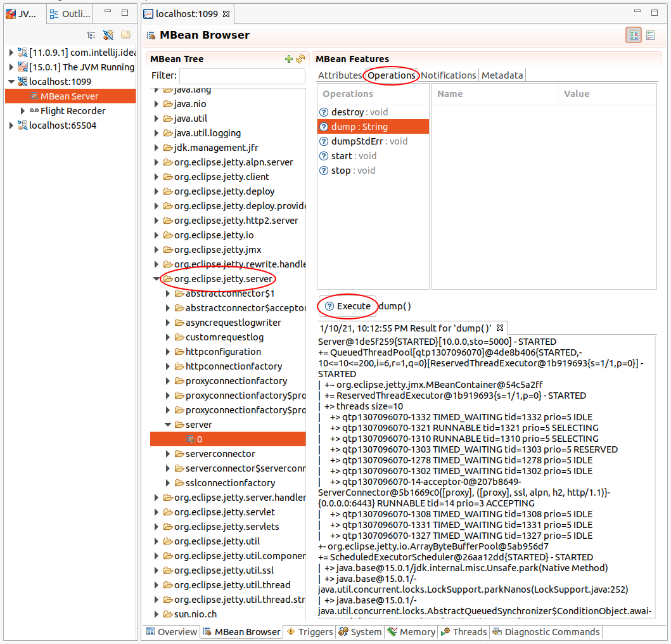Open the Notifications tab
The height and width of the screenshot is (644, 671).
448,75
